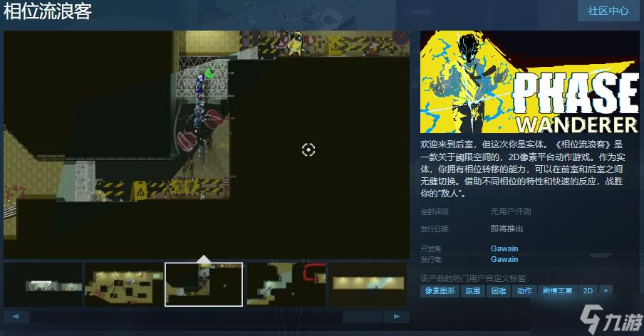Image resolution: width=644 pixels, height=336 pixels.
Task: Select the 氛围 tag
Action: (473, 290)
